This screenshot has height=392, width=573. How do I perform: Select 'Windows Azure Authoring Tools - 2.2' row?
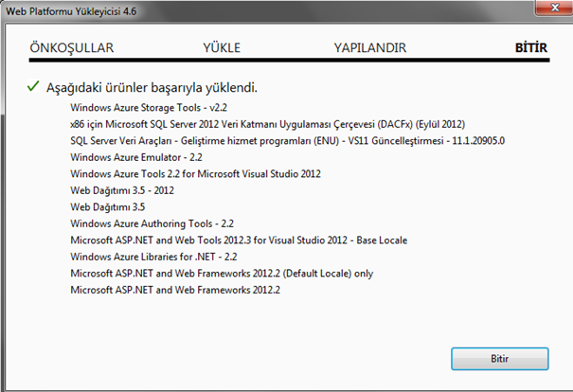click(x=152, y=223)
